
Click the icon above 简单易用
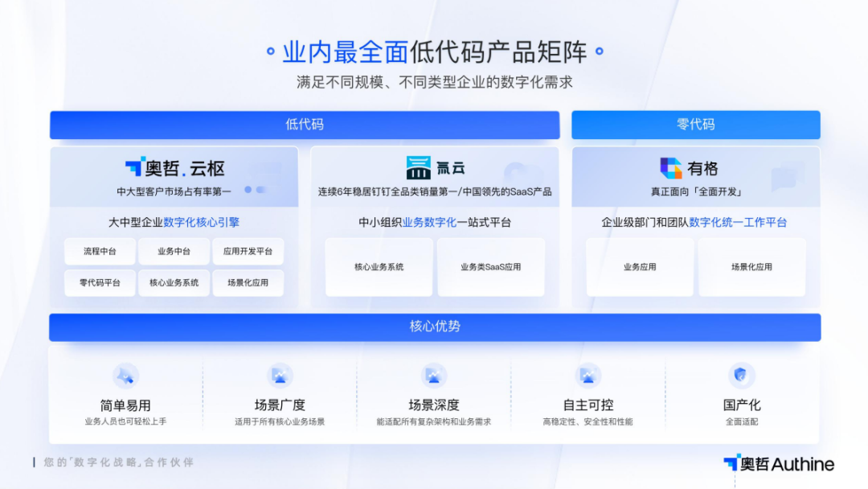pyautogui.click(x=125, y=376)
